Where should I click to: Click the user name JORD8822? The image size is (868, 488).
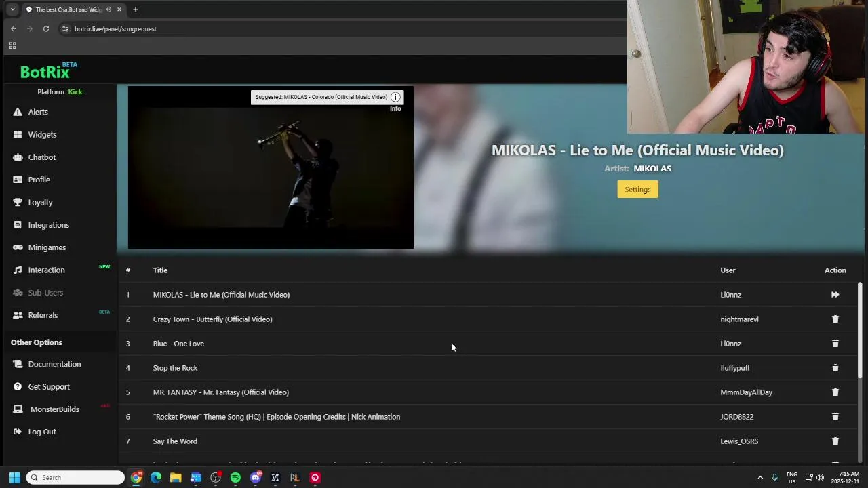pyautogui.click(x=736, y=417)
